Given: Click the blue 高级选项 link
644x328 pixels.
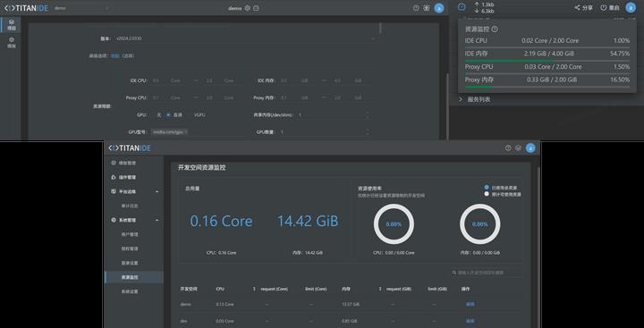Looking at the screenshot, I should coord(114,55).
